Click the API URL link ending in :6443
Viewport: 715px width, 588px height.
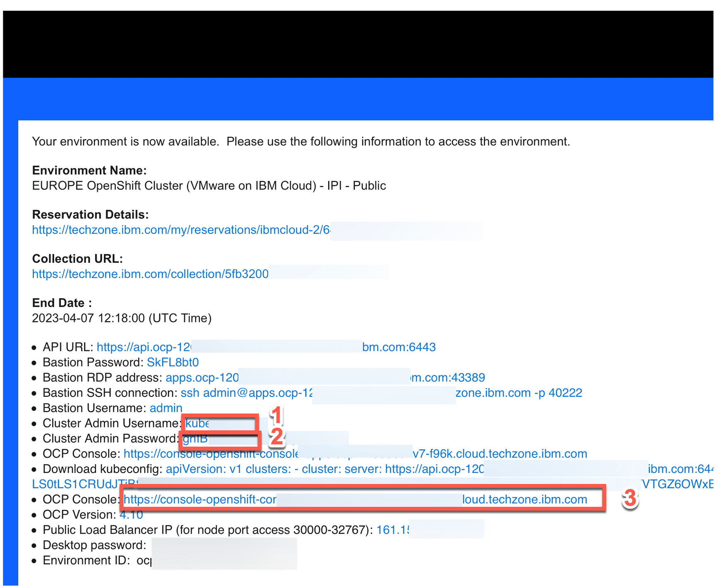265,347
